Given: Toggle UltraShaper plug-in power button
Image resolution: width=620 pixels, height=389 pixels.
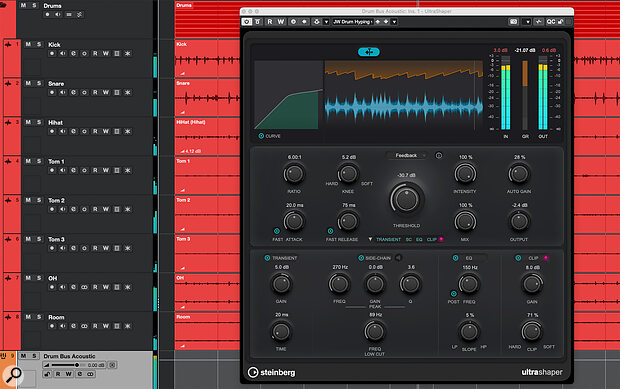Looking at the screenshot, I should coord(247,22).
